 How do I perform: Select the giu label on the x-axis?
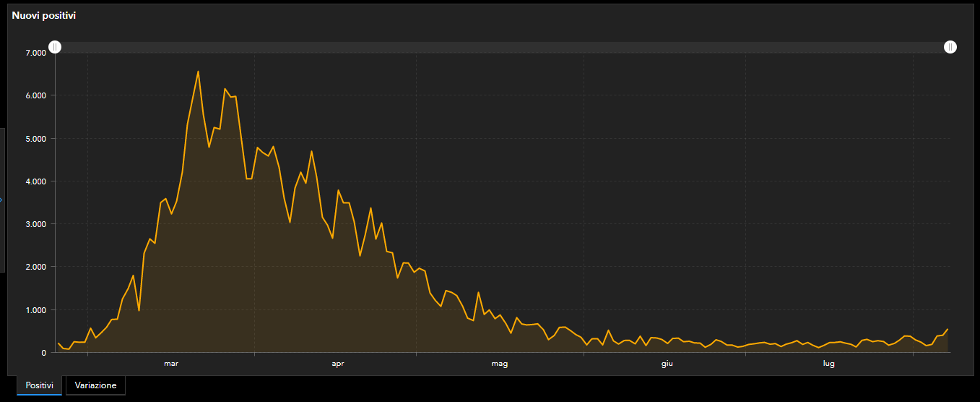click(x=667, y=364)
